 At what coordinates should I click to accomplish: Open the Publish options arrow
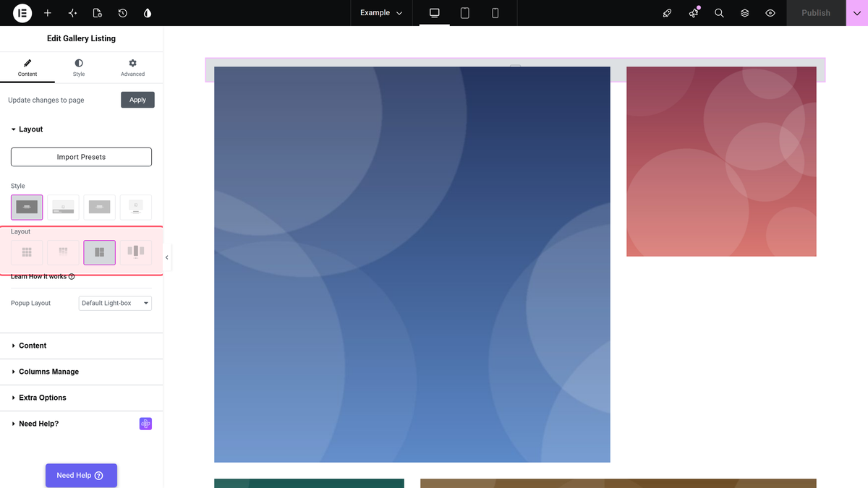[x=857, y=13]
